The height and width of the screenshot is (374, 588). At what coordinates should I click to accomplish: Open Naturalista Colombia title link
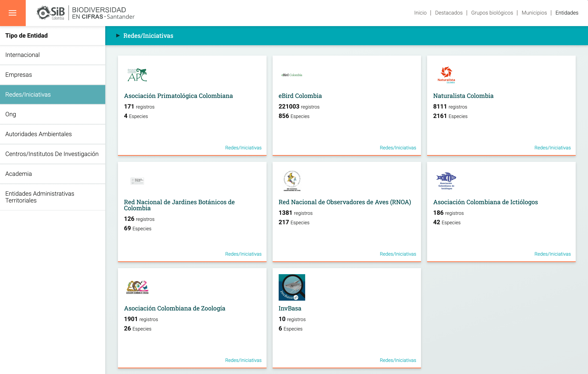click(463, 96)
